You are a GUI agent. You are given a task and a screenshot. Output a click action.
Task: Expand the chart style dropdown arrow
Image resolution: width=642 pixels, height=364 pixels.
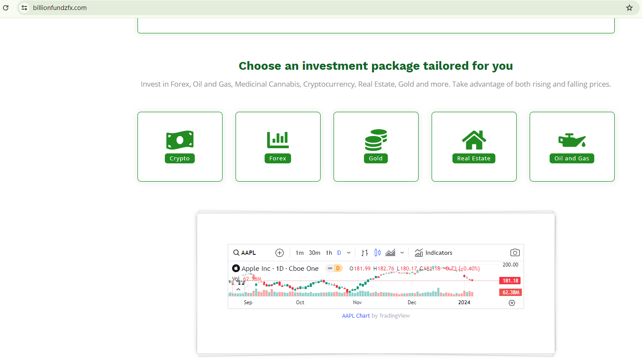402,253
